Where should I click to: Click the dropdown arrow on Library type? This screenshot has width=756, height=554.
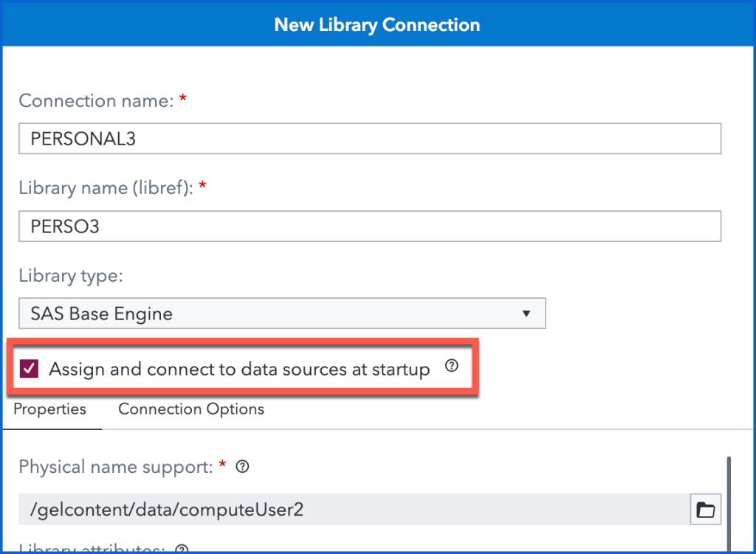[x=527, y=313]
